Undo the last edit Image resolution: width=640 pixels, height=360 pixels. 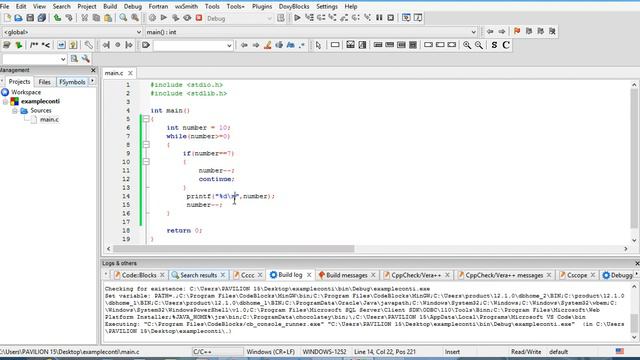(57, 18)
